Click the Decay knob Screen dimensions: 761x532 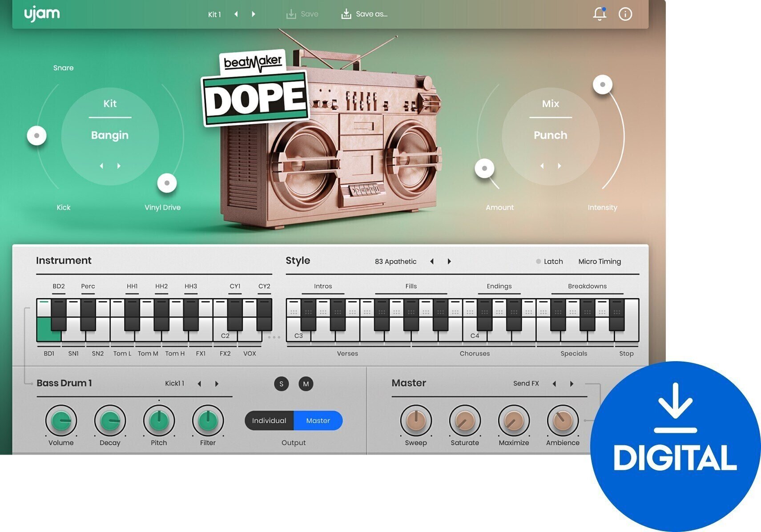(x=110, y=421)
